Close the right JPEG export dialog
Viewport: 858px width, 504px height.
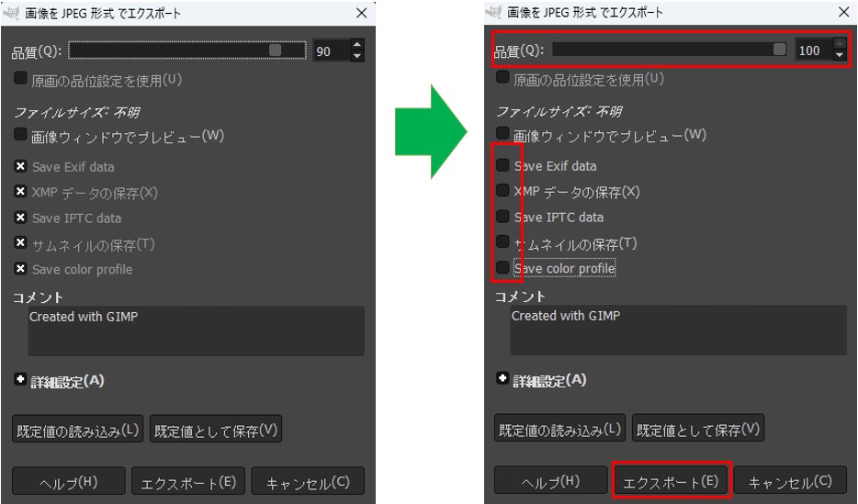pos(844,12)
